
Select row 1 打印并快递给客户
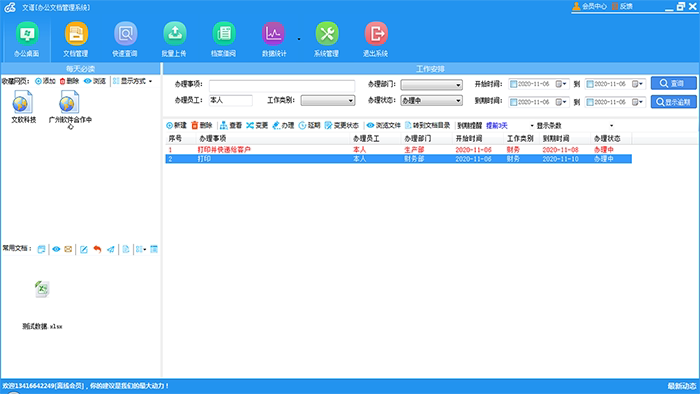click(398, 150)
